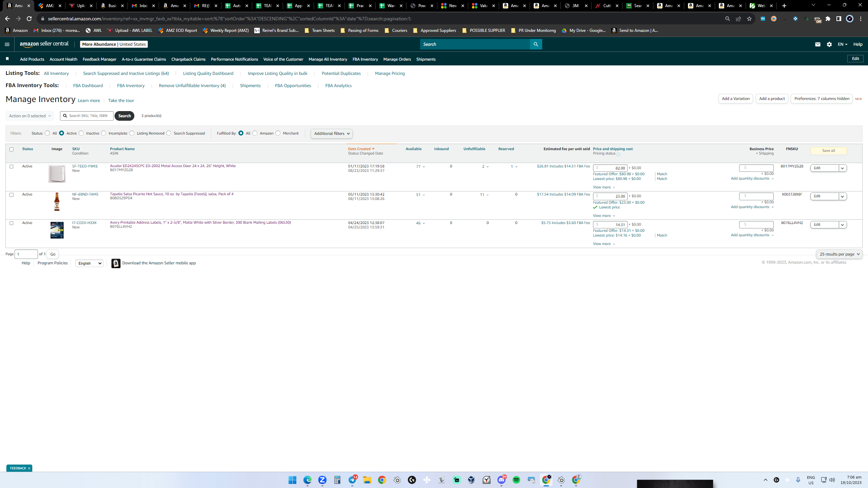Open FBA Inventory in the top navigation
Image resolution: width=868 pixels, height=488 pixels.
(365, 59)
